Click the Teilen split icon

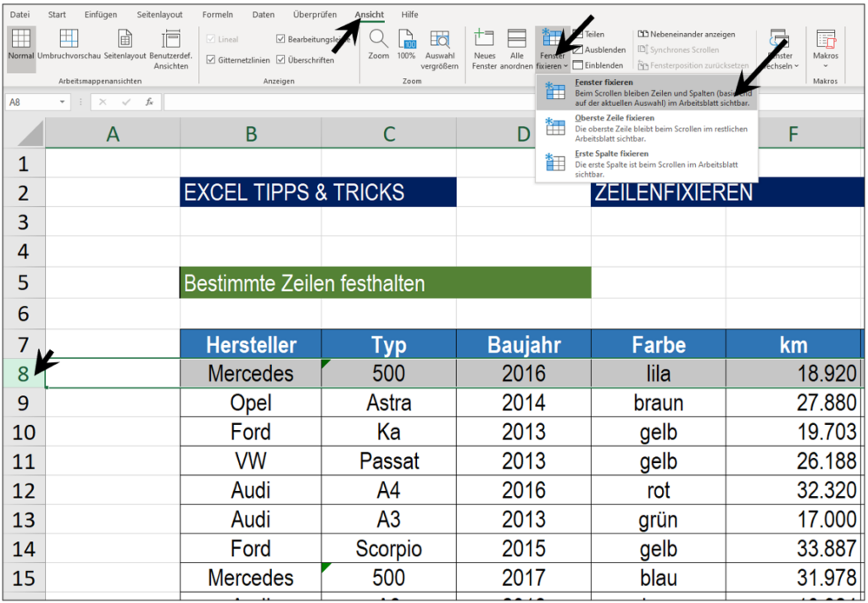coord(577,34)
